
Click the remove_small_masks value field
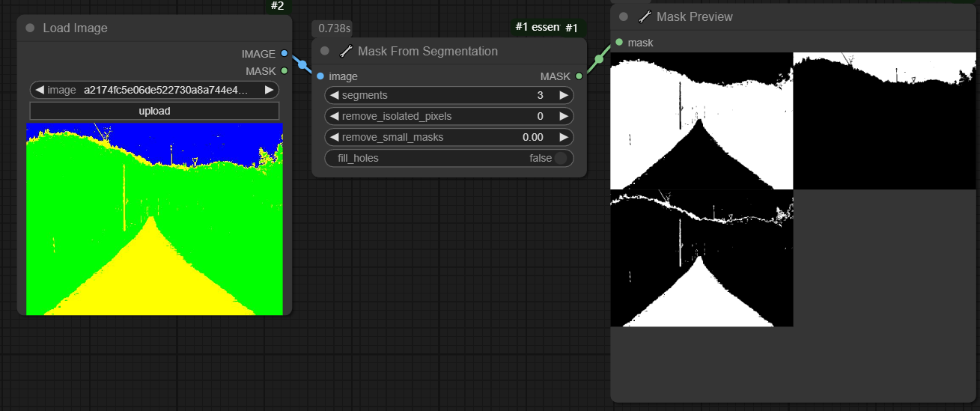[449, 137]
